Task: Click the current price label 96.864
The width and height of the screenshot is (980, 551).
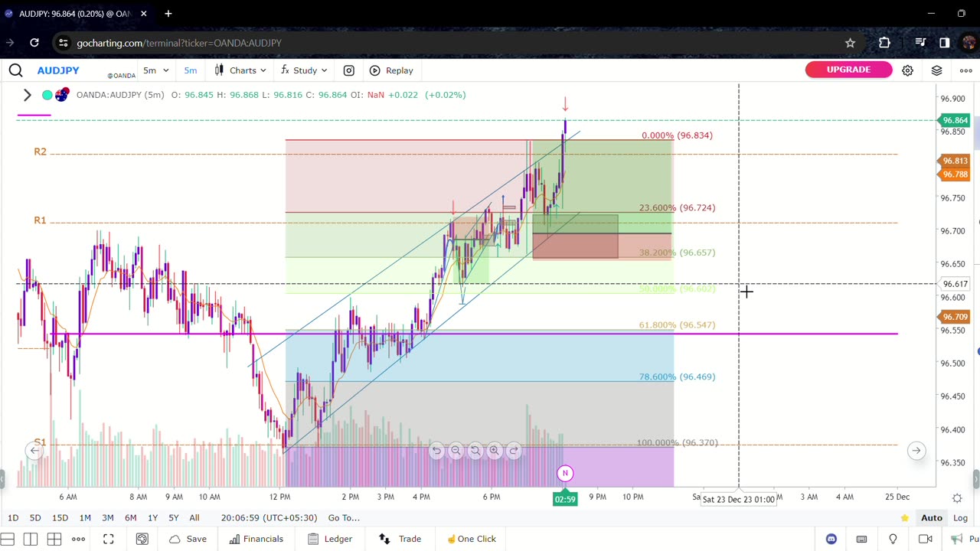Action: coord(954,120)
